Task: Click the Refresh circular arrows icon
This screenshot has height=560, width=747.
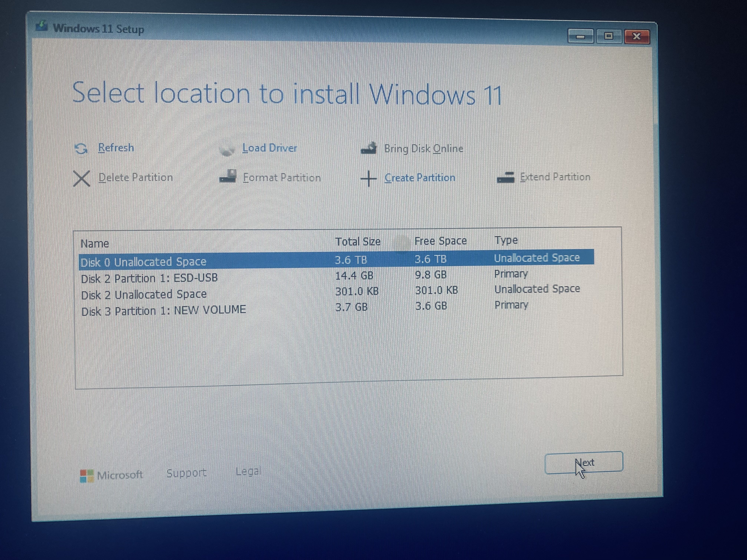Action: pyautogui.click(x=81, y=149)
